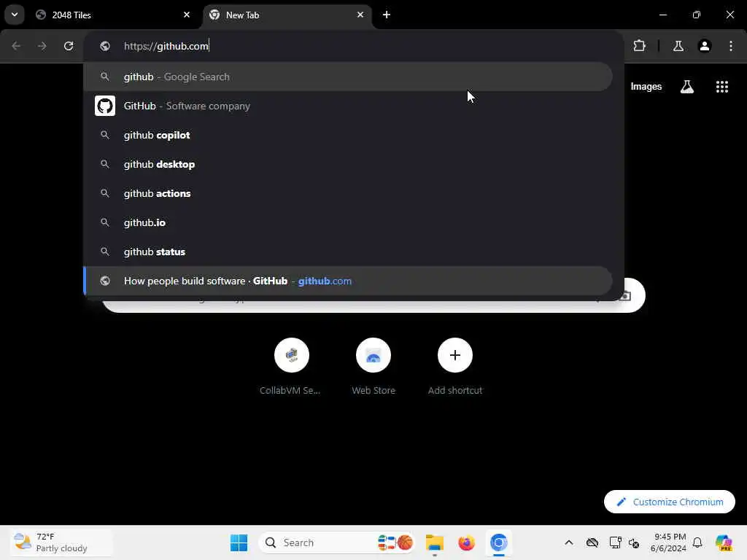
Task: Open the weather widget on taskbar
Action: coord(62,542)
